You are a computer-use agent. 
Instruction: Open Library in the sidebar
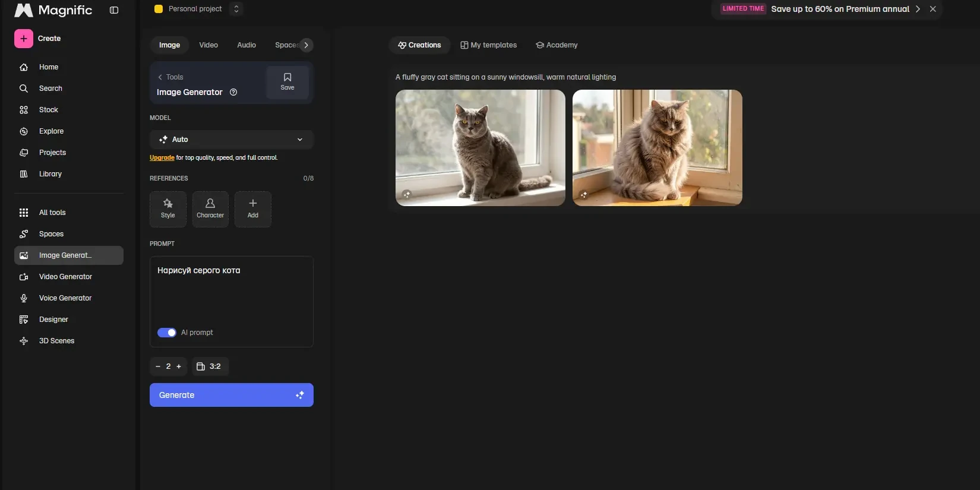click(x=69, y=174)
